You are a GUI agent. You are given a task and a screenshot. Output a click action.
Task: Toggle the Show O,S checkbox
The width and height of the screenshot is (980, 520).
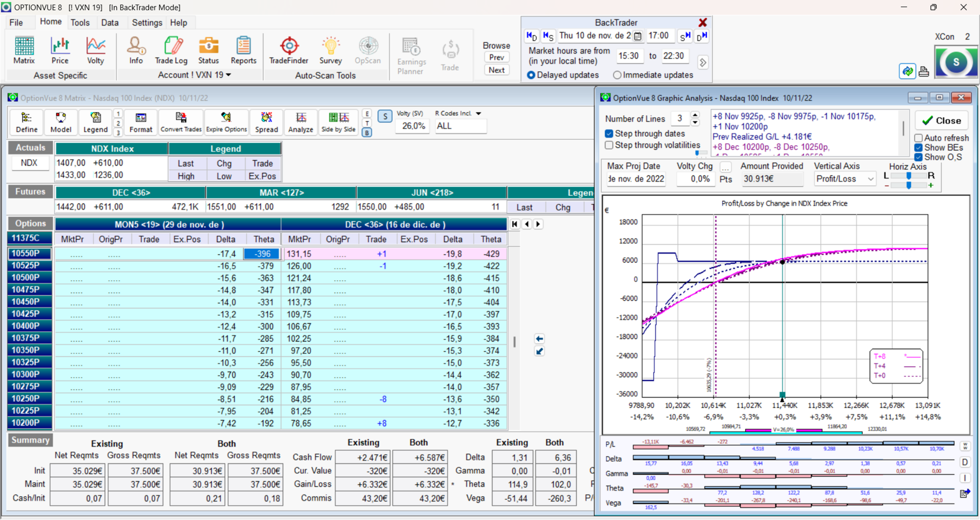[x=918, y=157]
